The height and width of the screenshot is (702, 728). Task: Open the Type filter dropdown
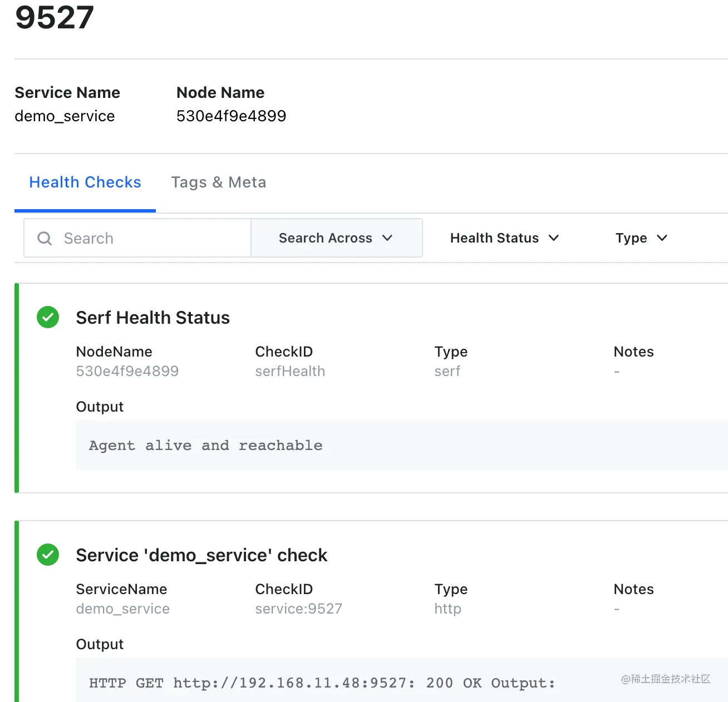tap(641, 238)
